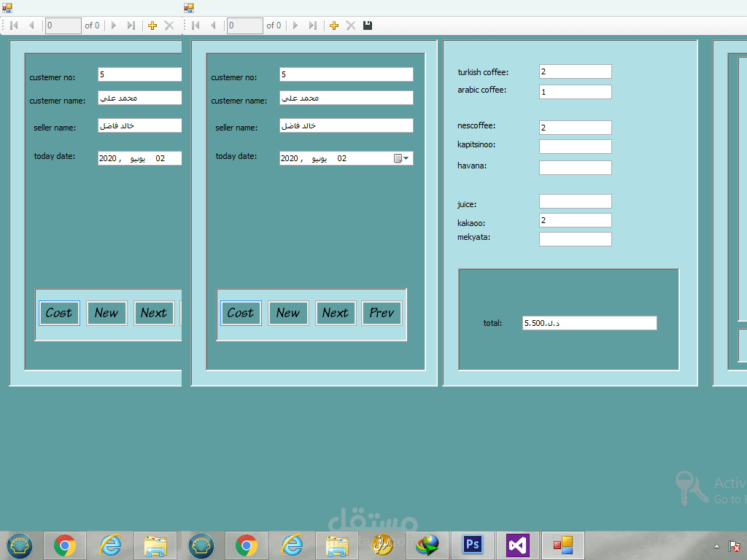Click custemer no field in form with Prev button
This screenshot has width=747, height=560.
point(347,74)
